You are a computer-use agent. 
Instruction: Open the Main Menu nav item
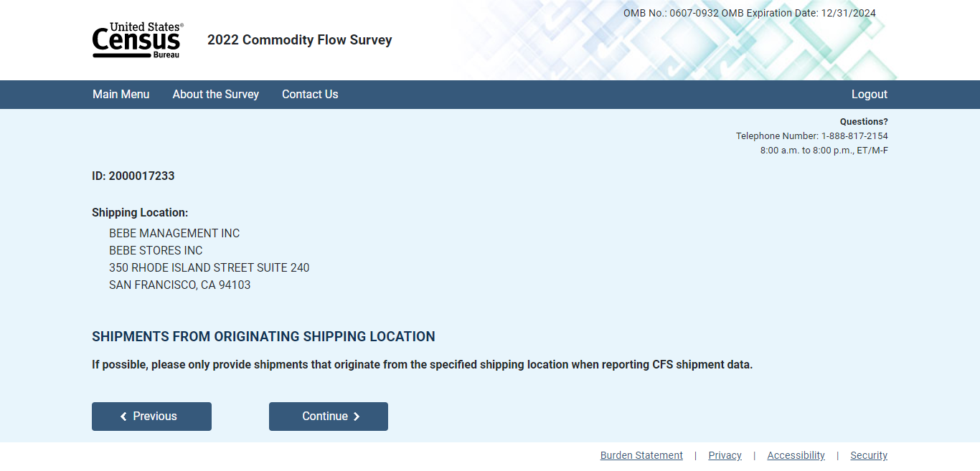(121, 95)
